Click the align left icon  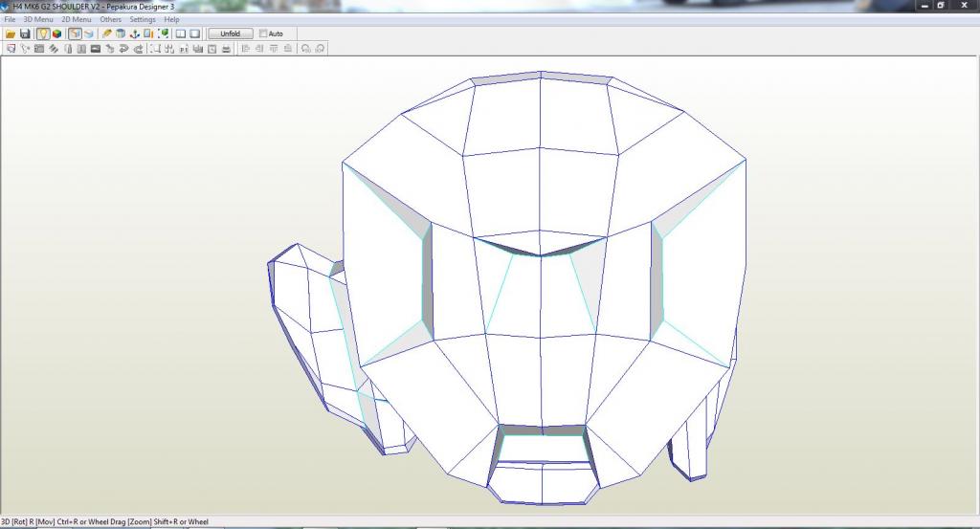tap(246, 49)
